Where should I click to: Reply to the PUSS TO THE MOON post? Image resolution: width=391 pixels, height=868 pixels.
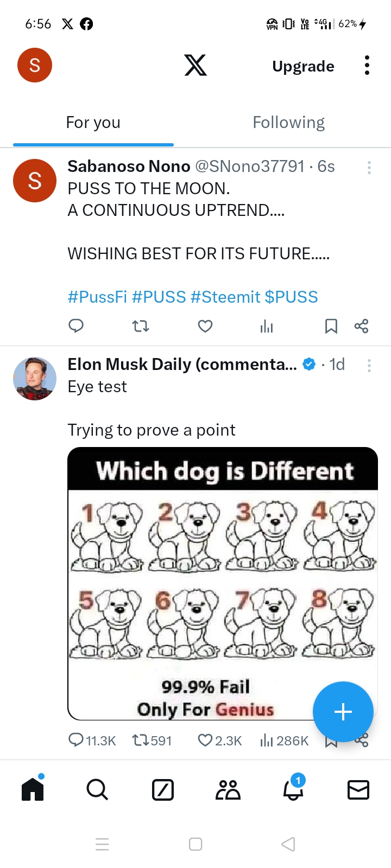[76, 326]
